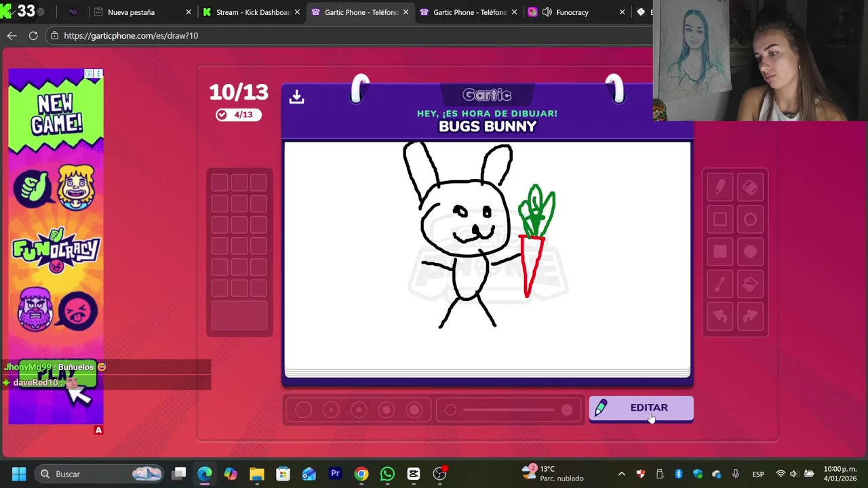The height and width of the screenshot is (488, 868).
Task: Close the Nueva pestaña tab
Action: click(x=189, y=12)
